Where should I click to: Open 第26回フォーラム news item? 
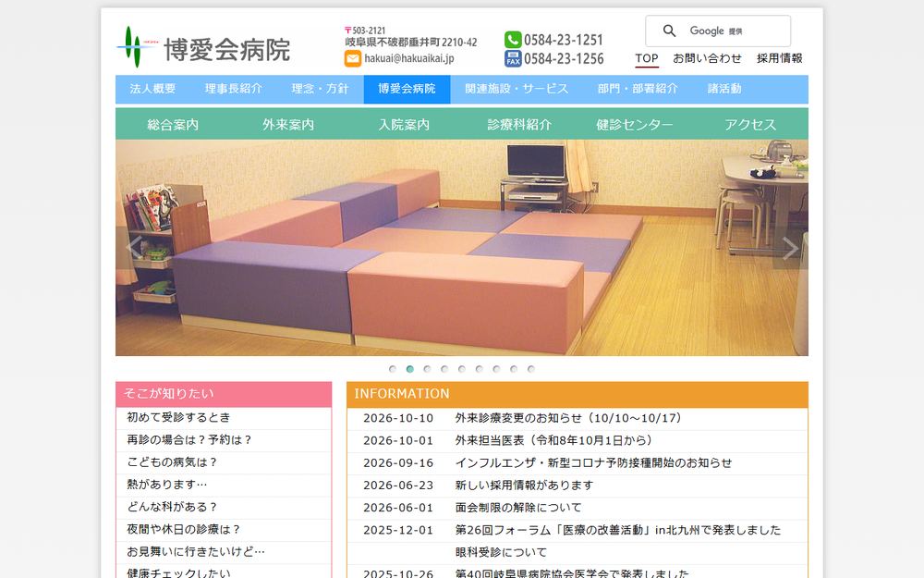(x=617, y=530)
